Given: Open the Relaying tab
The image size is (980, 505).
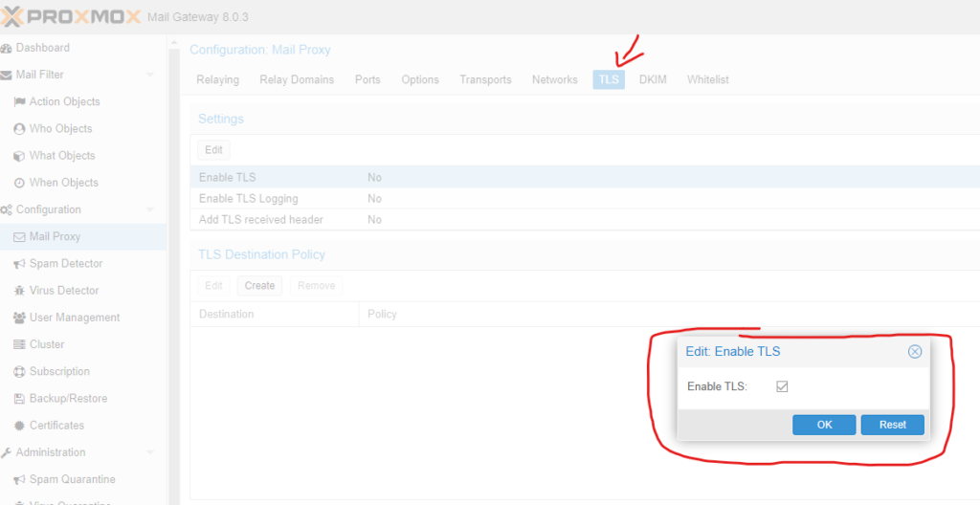Looking at the screenshot, I should pyautogui.click(x=217, y=80).
